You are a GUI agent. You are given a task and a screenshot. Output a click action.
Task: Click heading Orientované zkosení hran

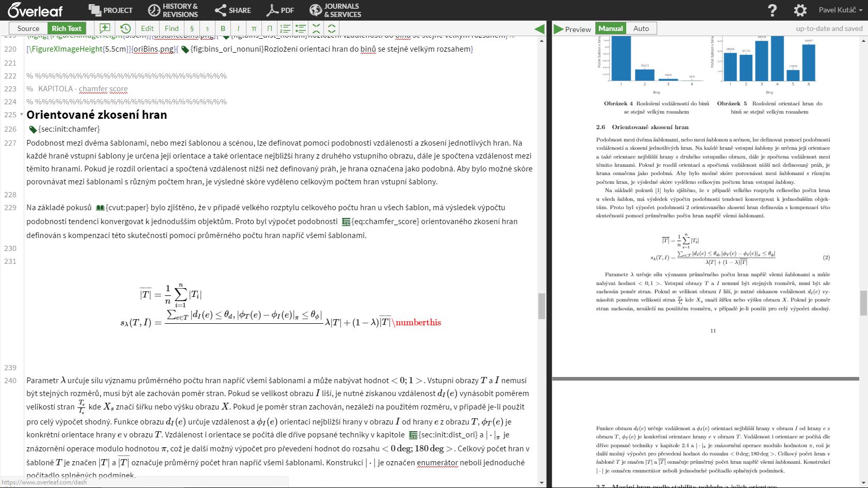[97, 115]
